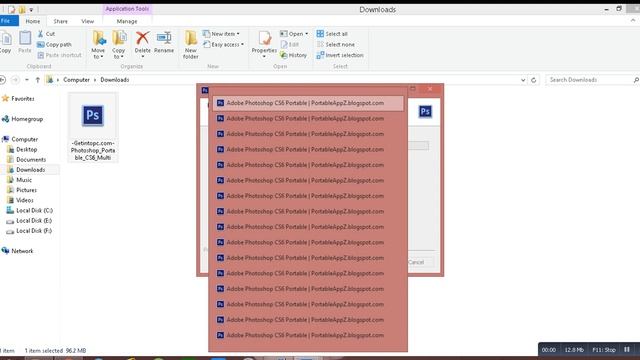
Task: Click the Up one level arrow
Action: click(x=38, y=80)
